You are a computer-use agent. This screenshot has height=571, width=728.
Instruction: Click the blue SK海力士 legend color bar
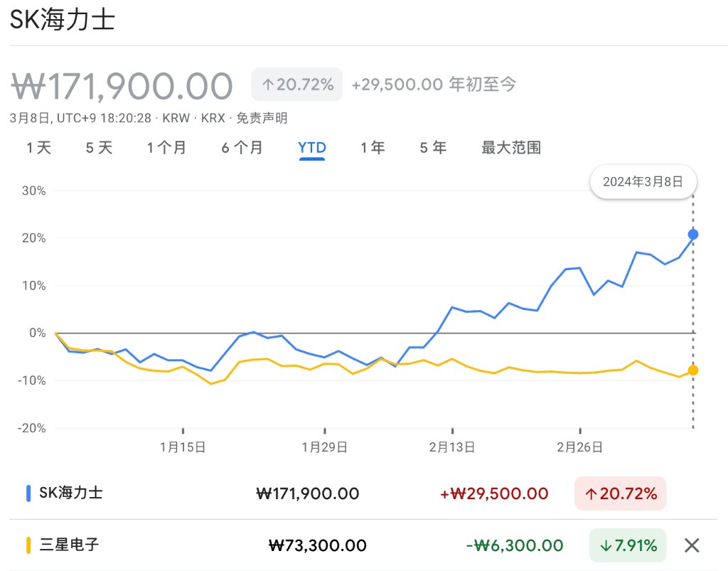(x=28, y=493)
